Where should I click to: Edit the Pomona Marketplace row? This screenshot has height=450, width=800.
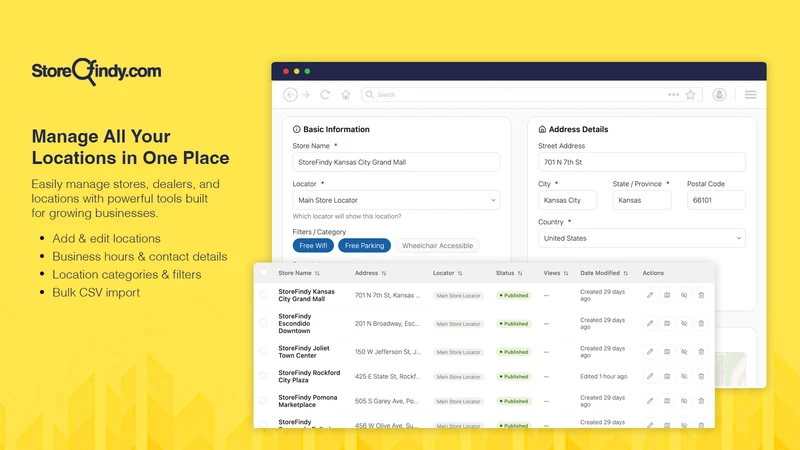coord(650,401)
